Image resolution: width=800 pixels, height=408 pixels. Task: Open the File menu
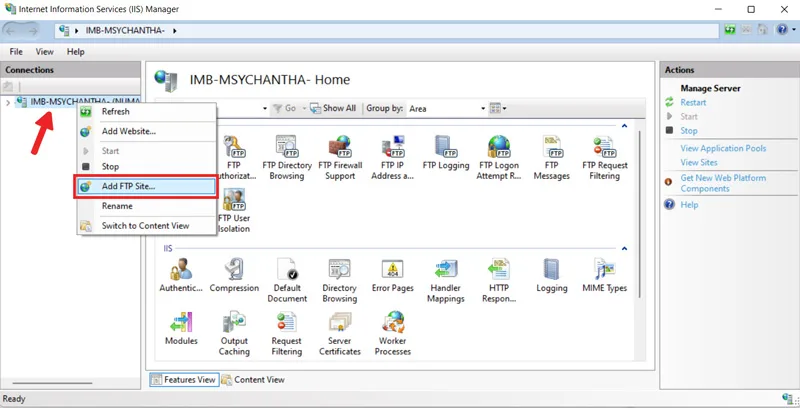(x=16, y=52)
